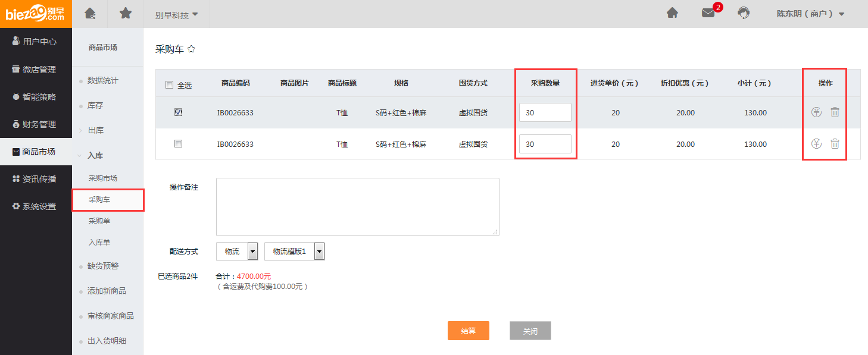Open the mail icon with badge 2

708,13
